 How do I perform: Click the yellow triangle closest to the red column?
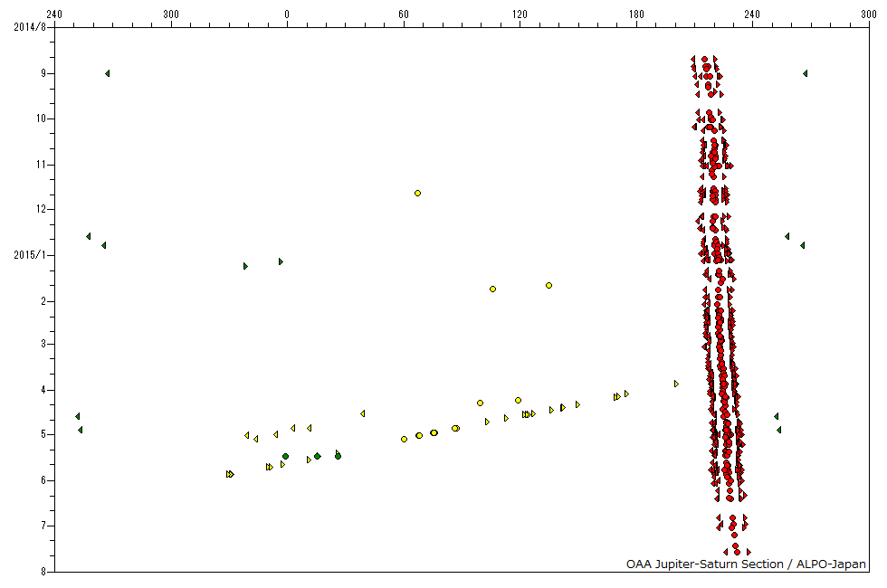[x=676, y=384]
